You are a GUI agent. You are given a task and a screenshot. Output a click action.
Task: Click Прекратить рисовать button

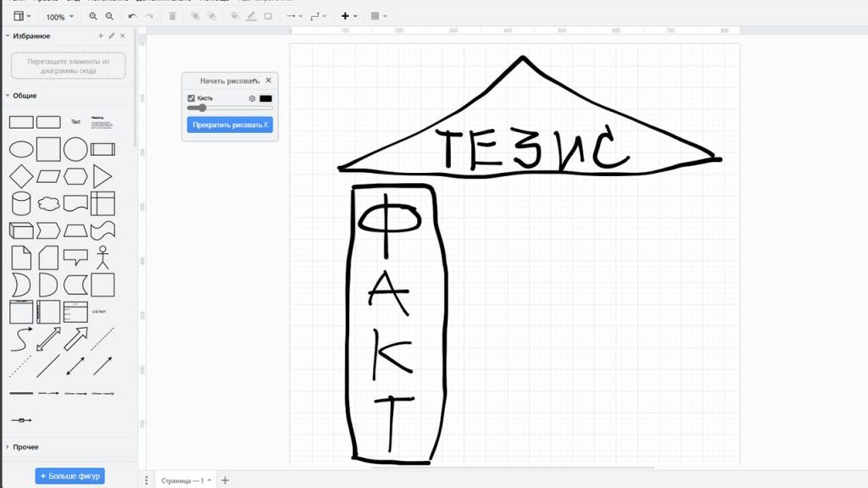coord(230,125)
